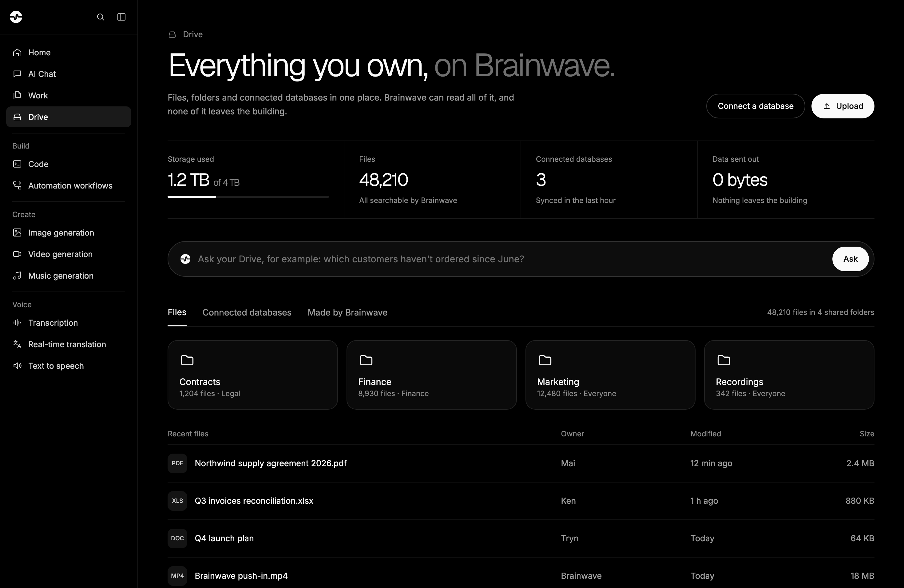Open the Made by Brainwave tab
The height and width of the screenshot is (588, 904).
[347, 312]
